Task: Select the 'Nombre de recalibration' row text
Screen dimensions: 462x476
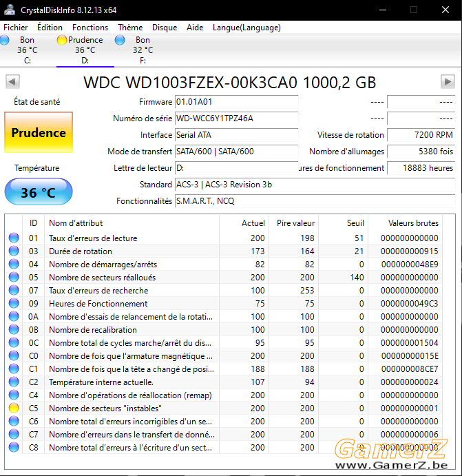Action: point(93,330)
